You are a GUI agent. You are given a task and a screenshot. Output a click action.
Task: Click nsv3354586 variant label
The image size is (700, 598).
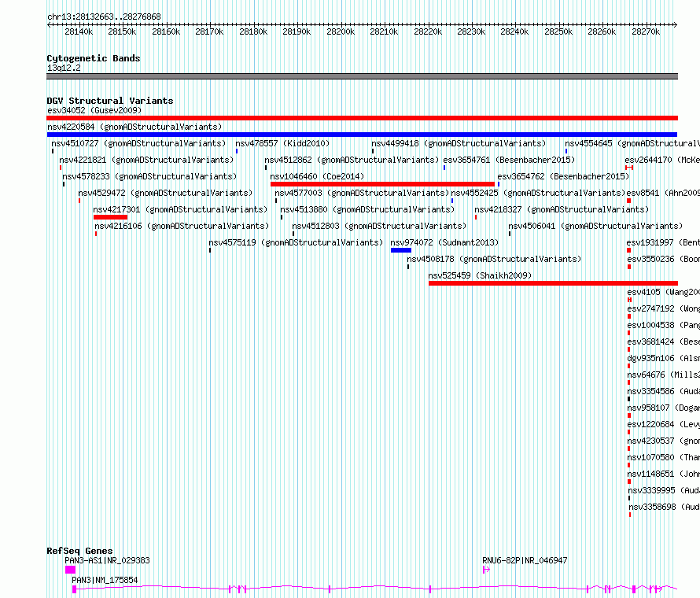[x=663, y=391]
